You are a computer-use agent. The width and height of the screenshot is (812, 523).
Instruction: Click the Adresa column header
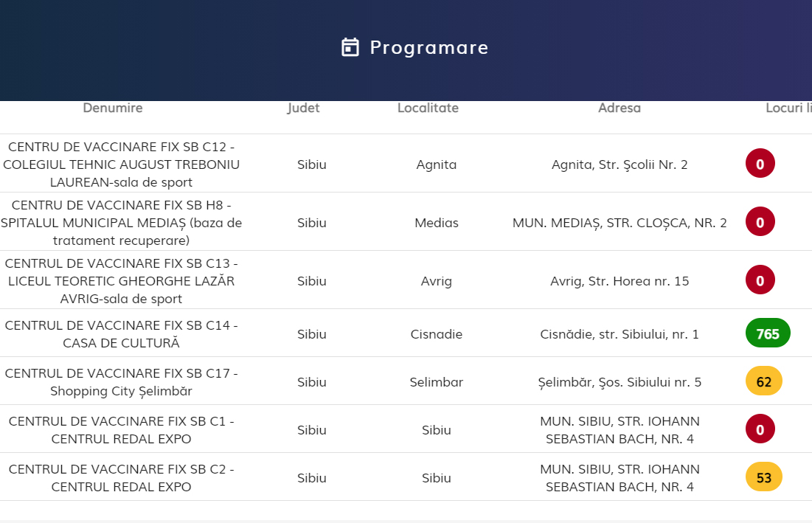coord(620,108)
